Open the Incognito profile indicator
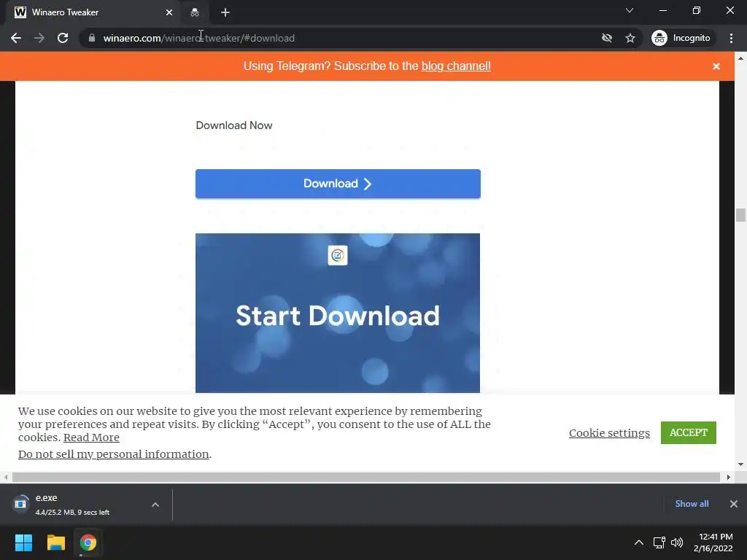This screenshot has width=747, height=560. (681, 38)
